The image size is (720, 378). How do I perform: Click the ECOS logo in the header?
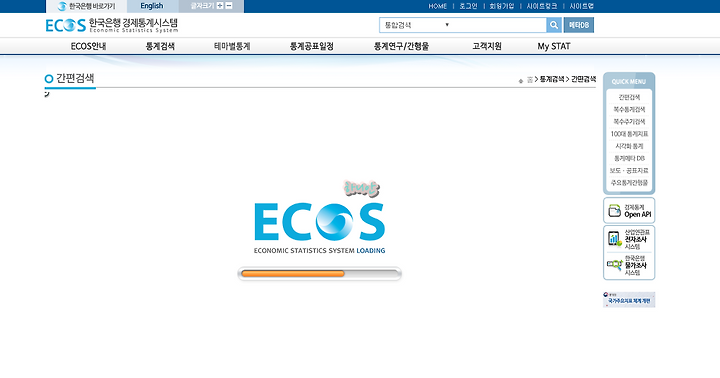pyautogui.click(x=112, y=25)
